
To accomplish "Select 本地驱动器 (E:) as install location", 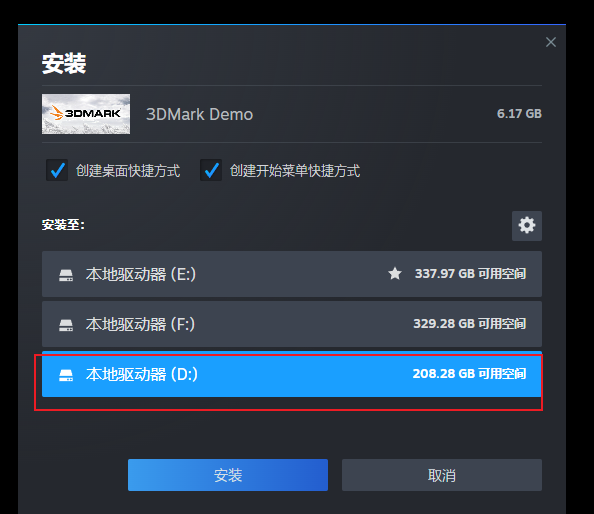I will tap(292, 274).
